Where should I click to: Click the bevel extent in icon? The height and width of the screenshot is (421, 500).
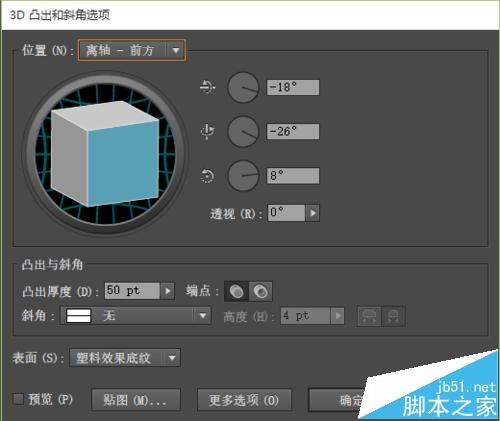393,316
